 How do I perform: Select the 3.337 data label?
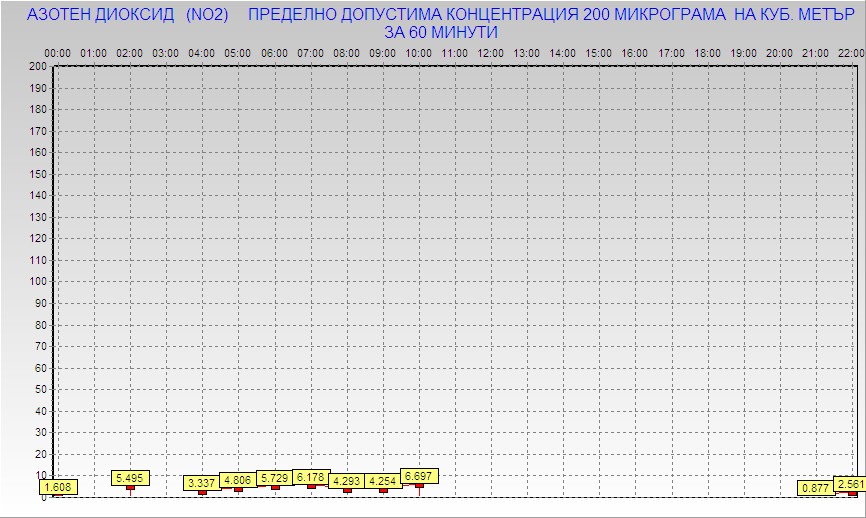(202, 483)
